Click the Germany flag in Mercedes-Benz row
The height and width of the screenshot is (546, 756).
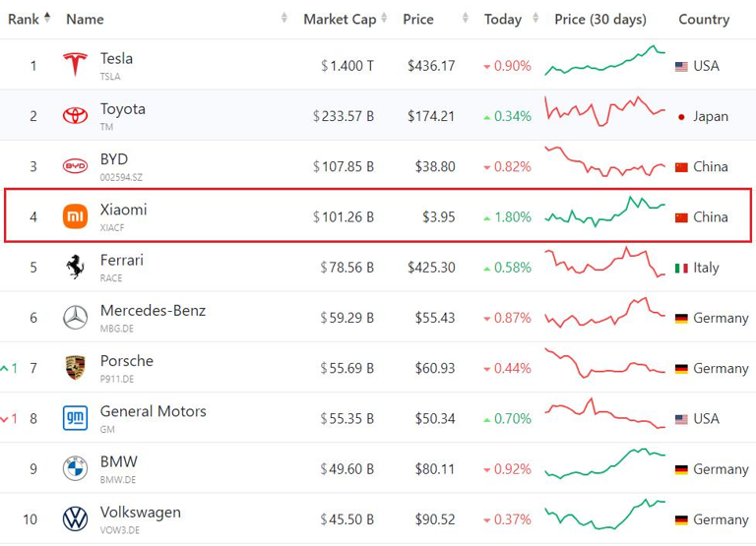pos(681,319)
